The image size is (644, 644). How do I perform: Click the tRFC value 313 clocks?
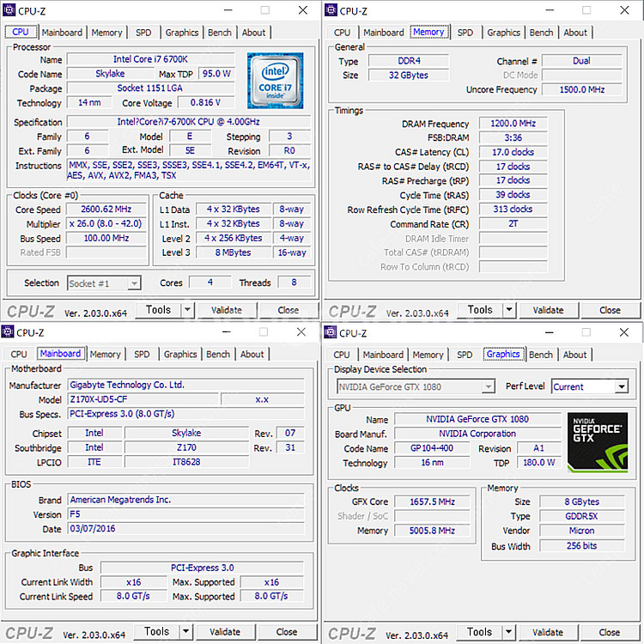coord(513,209)
